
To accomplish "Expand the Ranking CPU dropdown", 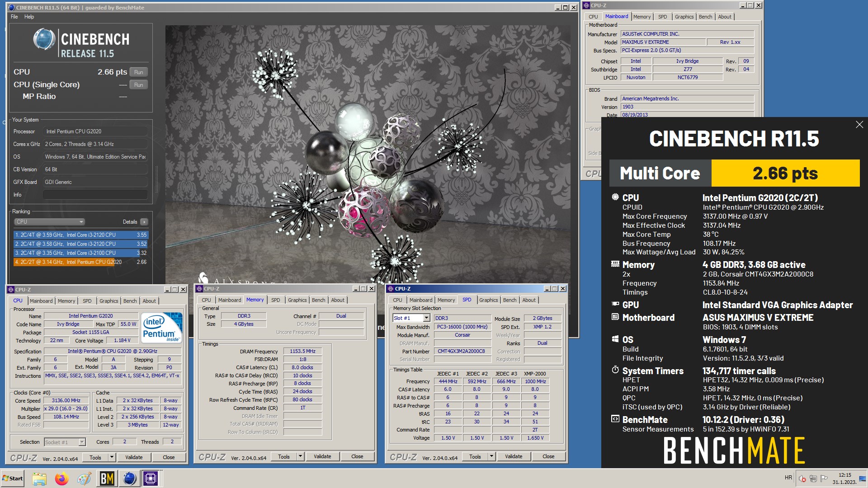I will [49, 222].
